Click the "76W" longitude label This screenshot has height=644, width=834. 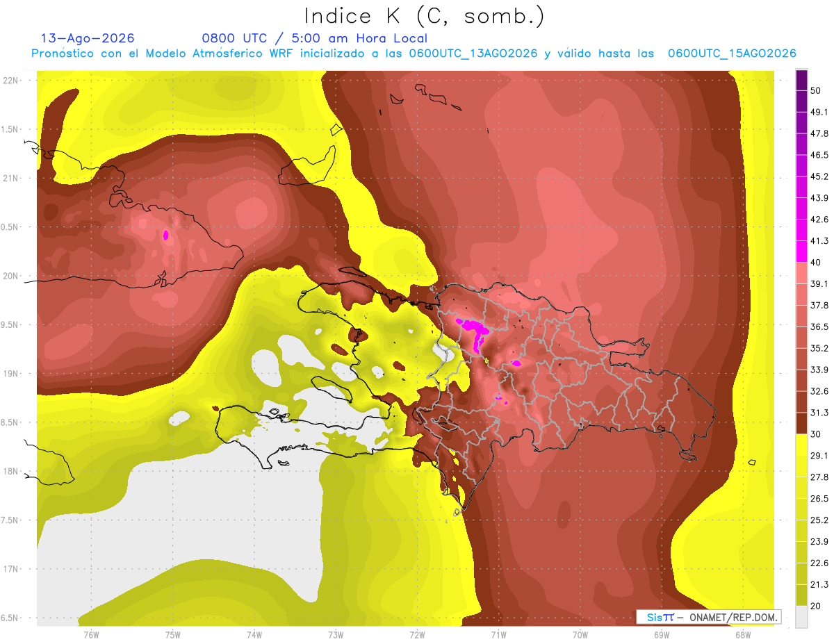[91, 634]
